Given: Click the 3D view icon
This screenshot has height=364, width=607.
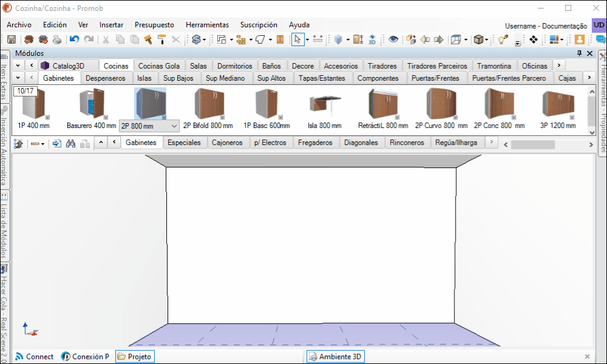Looking at the screenshot, I should tap(372, 39).
